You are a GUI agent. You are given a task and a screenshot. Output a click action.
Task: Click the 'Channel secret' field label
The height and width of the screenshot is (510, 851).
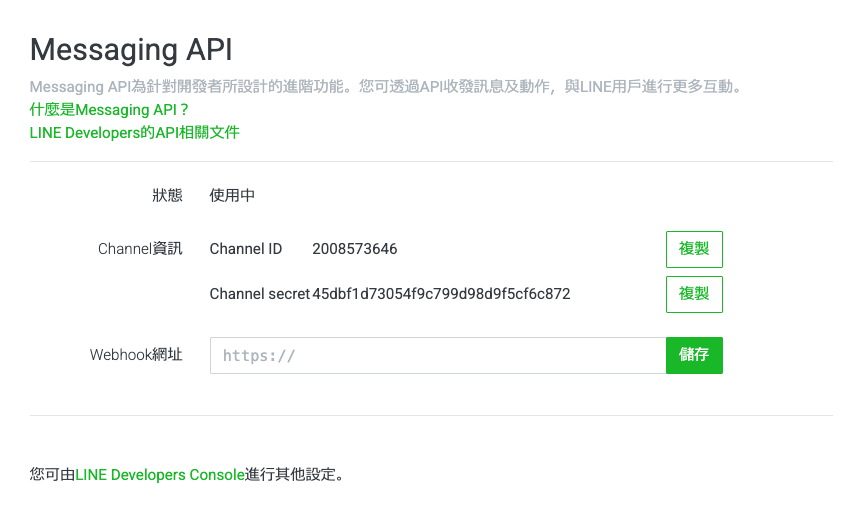(259, 294)
